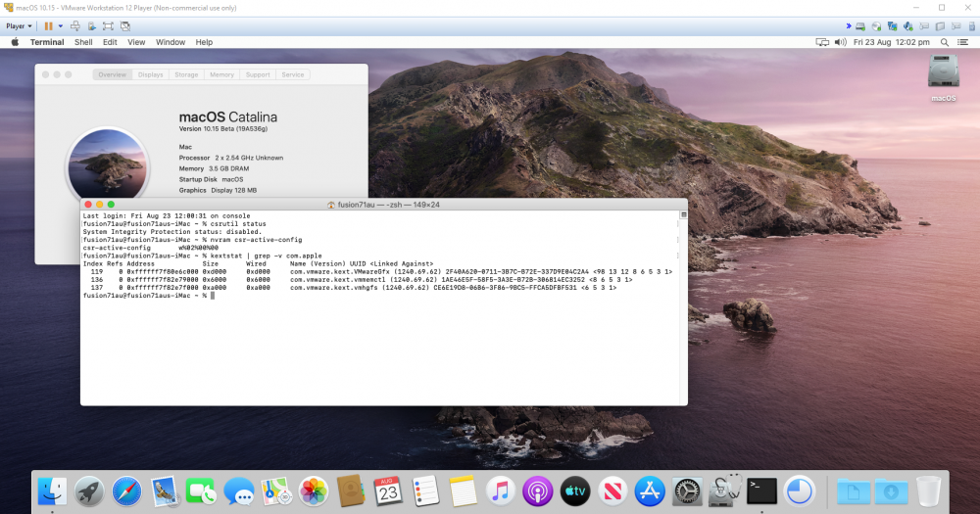Open Calendar from the Dock

tap(388, 491)
